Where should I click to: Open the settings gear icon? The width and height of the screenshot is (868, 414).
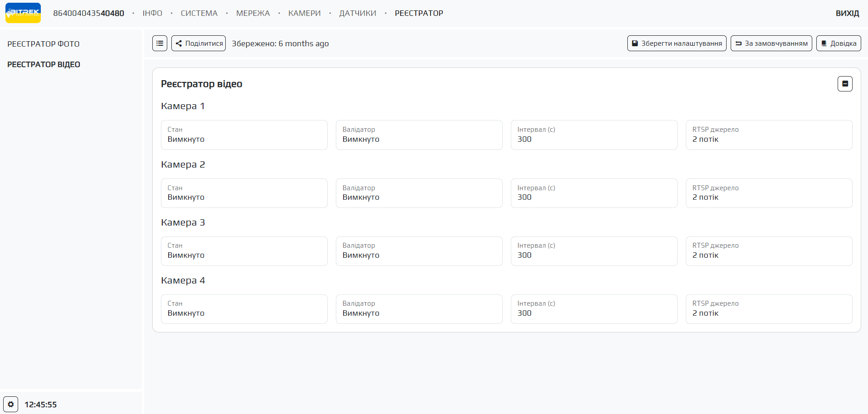(11, 404)
